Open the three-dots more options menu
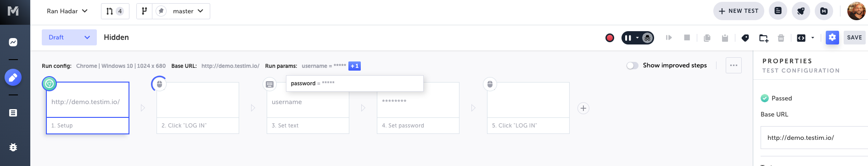The image size is (868, 166). 734,65
